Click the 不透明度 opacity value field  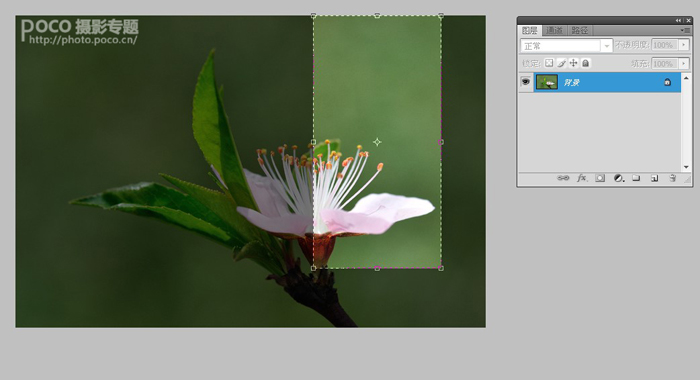tap(664, 45)
